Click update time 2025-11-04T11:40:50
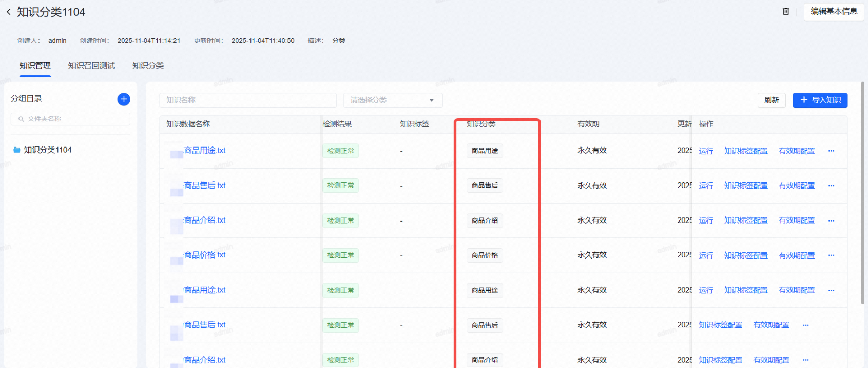The width and height of the screenshot is (868, 368). (x=263, y=41)
